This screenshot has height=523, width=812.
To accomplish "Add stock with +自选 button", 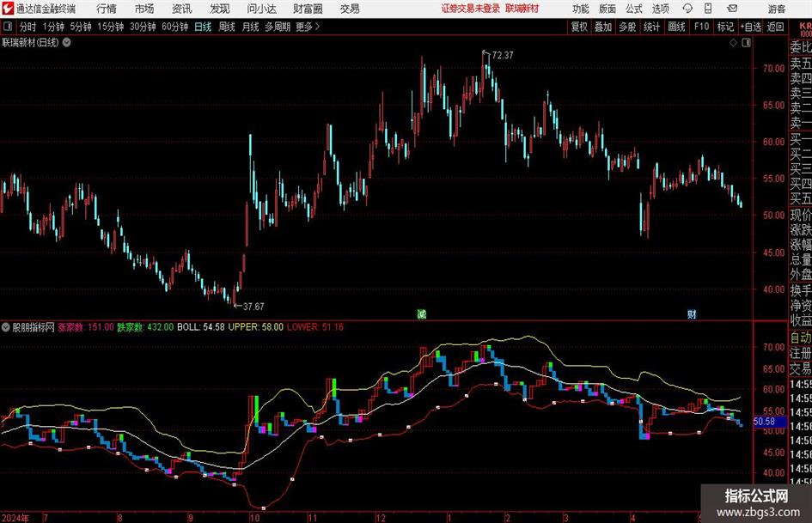I will pyautogui.click(x=750, y=27).
